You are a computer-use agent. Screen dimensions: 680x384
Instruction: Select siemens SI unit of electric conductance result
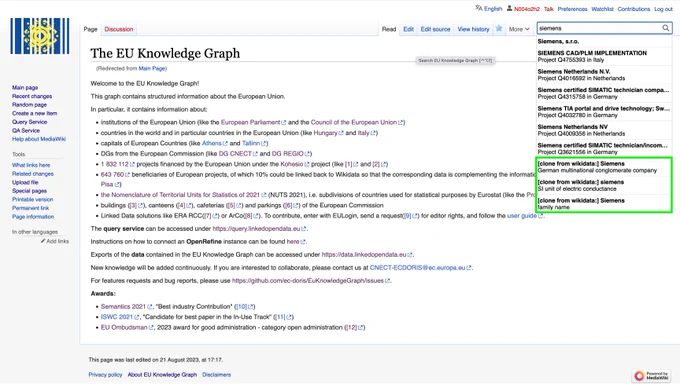(x=604, y=185)
